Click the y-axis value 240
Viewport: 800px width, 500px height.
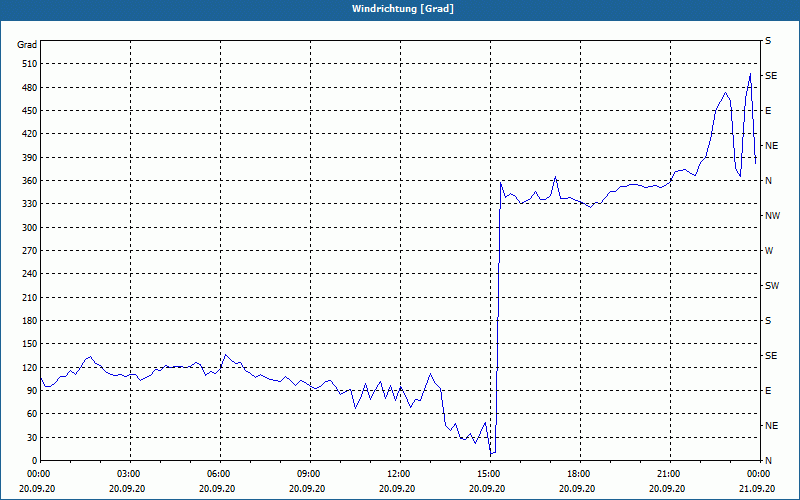[30, 274]
